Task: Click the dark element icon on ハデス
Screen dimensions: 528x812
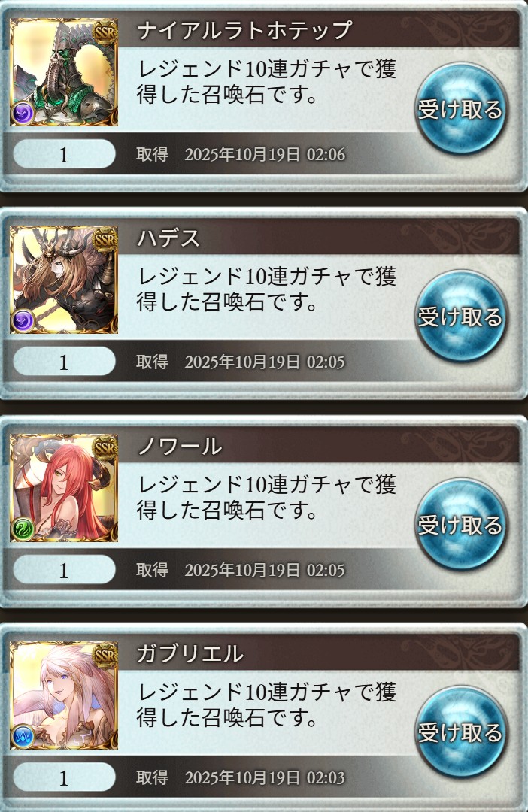Action: click(x=23, y=320)
